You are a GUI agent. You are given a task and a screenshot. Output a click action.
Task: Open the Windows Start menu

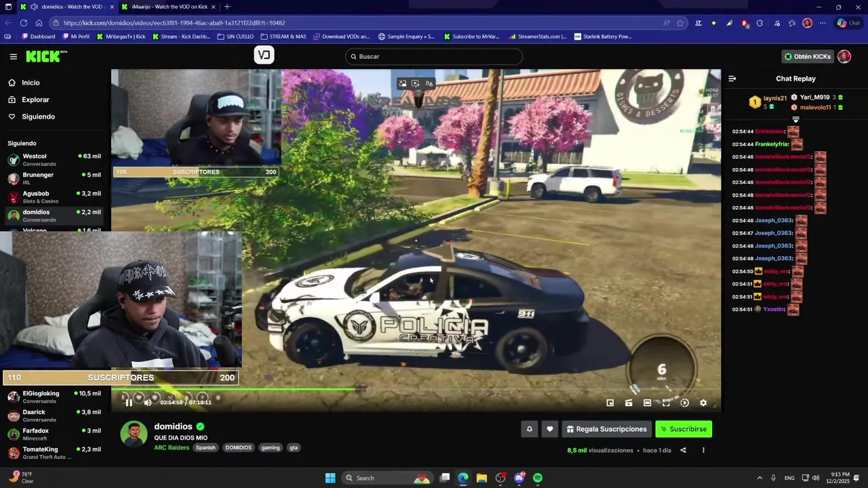330,478
